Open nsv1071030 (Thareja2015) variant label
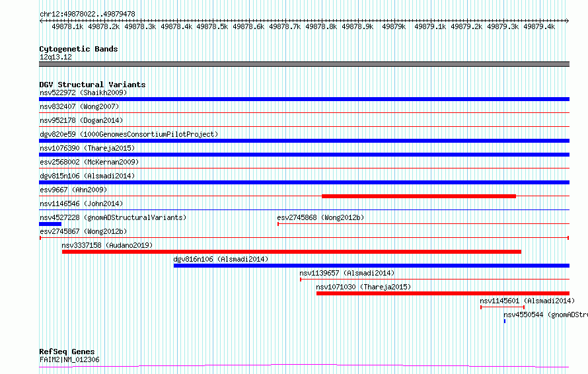The height and width of the screenshot is (374, 588). coord(363,287)
